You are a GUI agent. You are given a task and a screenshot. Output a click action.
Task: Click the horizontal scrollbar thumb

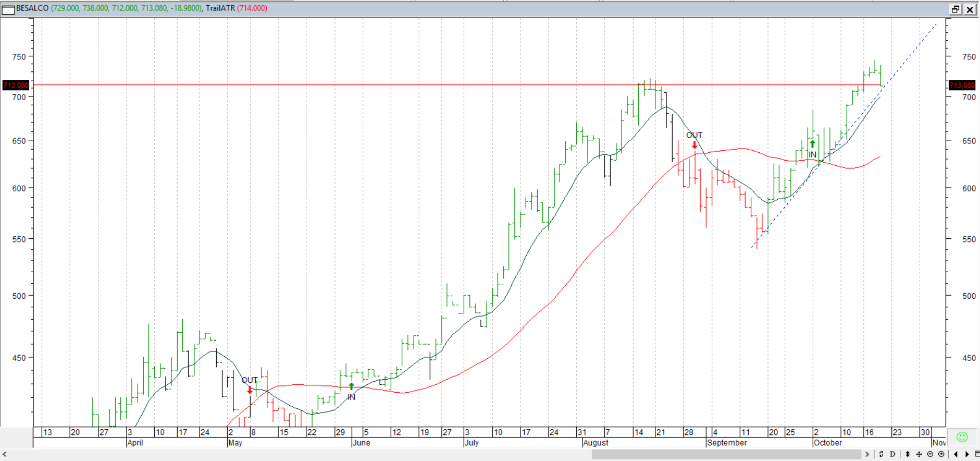point(726,454)
